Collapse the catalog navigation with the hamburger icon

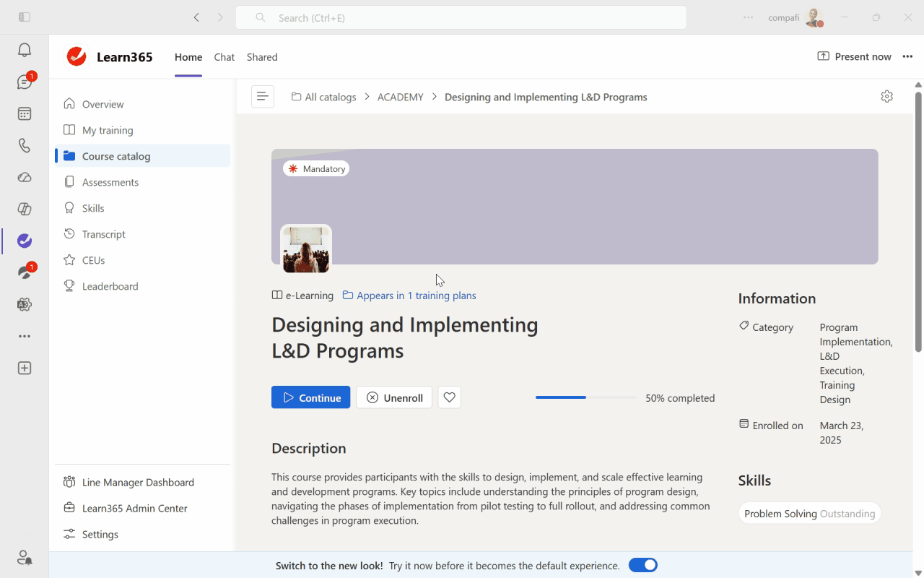point(262,95)
